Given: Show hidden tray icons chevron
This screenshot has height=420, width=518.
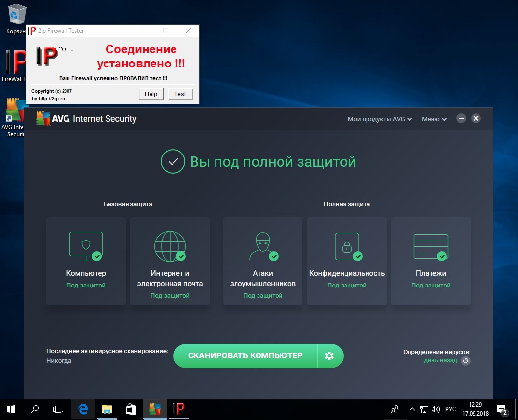Looking at the screenshot, I should tap(412, 410).
